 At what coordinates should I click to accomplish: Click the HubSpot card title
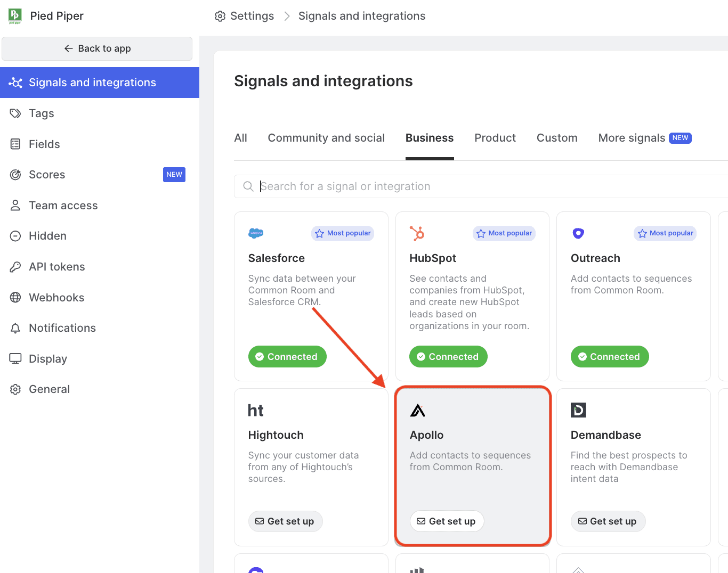click(x=433, y=258)
